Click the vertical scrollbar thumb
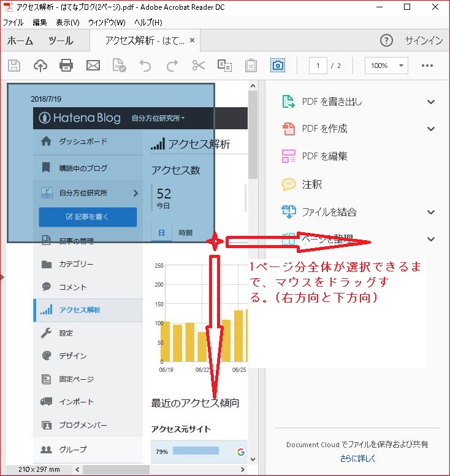The width and height of the screenshot is (450, 476). pos(253,135)
